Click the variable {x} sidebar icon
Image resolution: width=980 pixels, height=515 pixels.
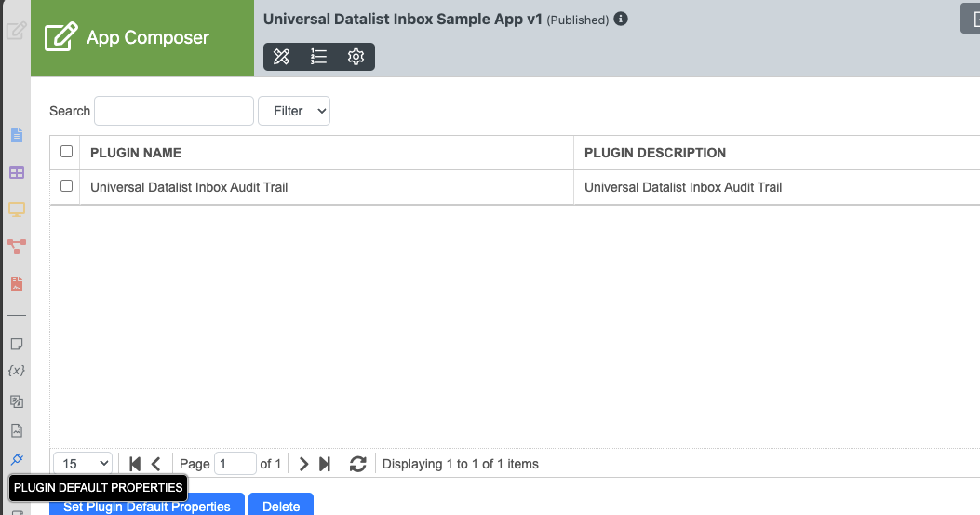tap(16, 371)
